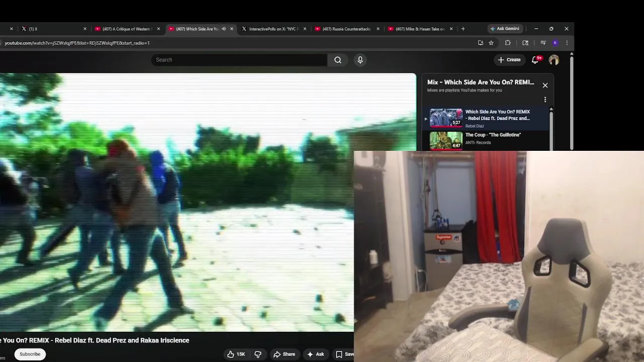Viewport: 644px width, 362px height.
Task: Switch to InteractivePolls on X tab
Action: point(274,29)
